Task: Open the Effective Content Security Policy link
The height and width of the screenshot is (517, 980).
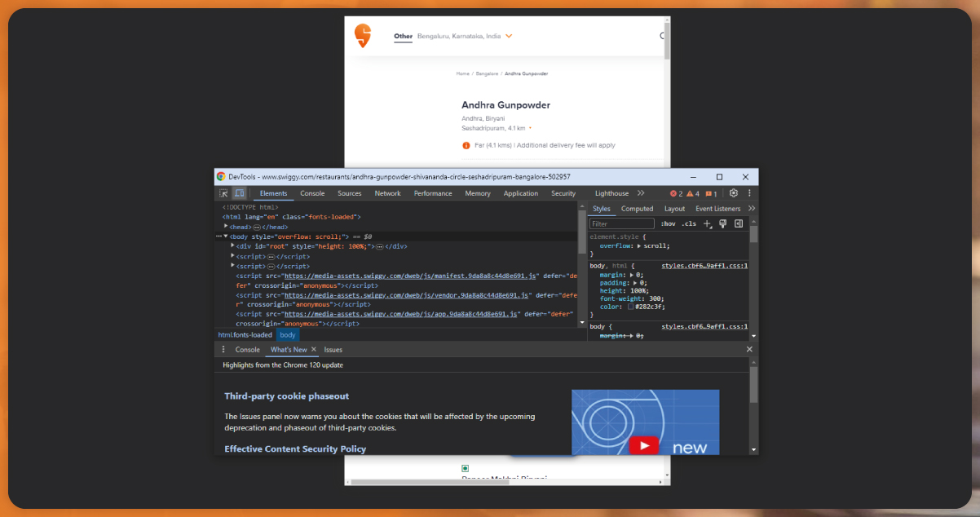Action: pos(295,449)
